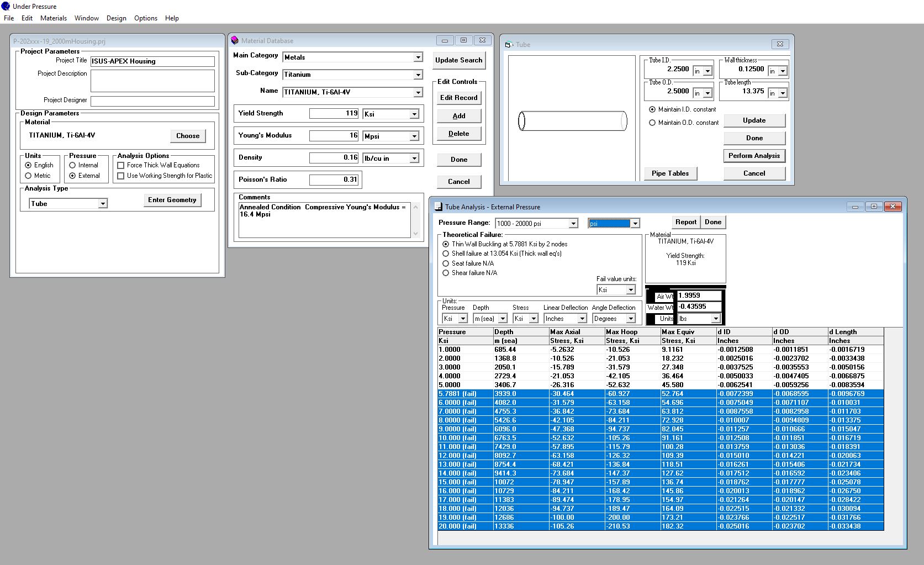Open Tube I.D. unit dropdown
924x565 pixels.
[707, 71]
